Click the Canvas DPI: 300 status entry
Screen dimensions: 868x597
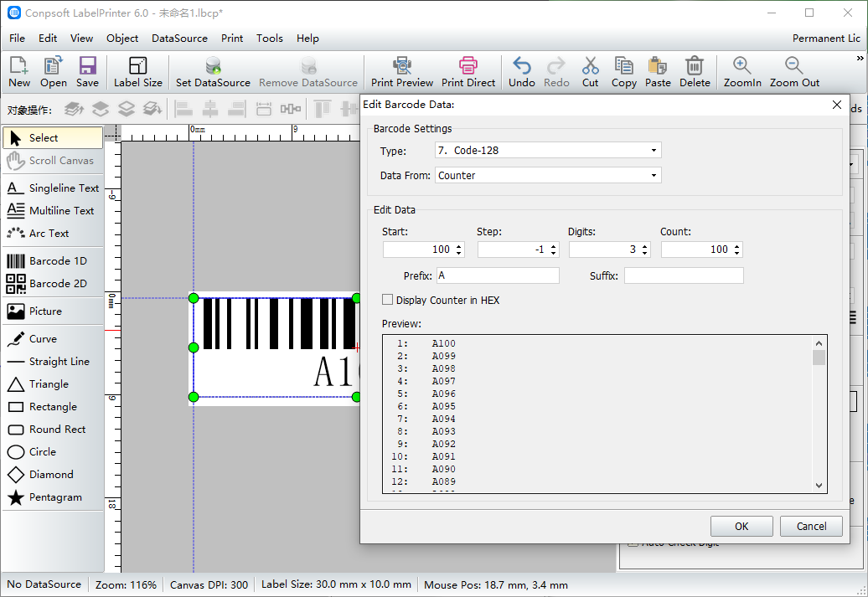[x=209, y=584]
